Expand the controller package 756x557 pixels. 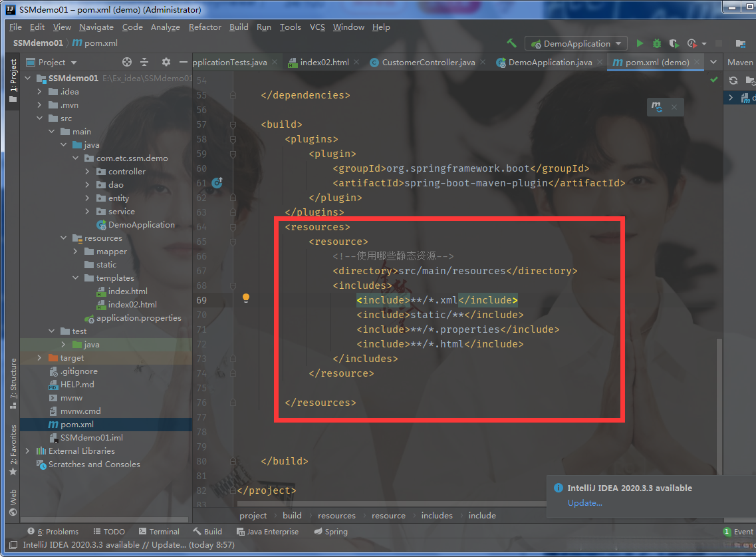point(87,171)
